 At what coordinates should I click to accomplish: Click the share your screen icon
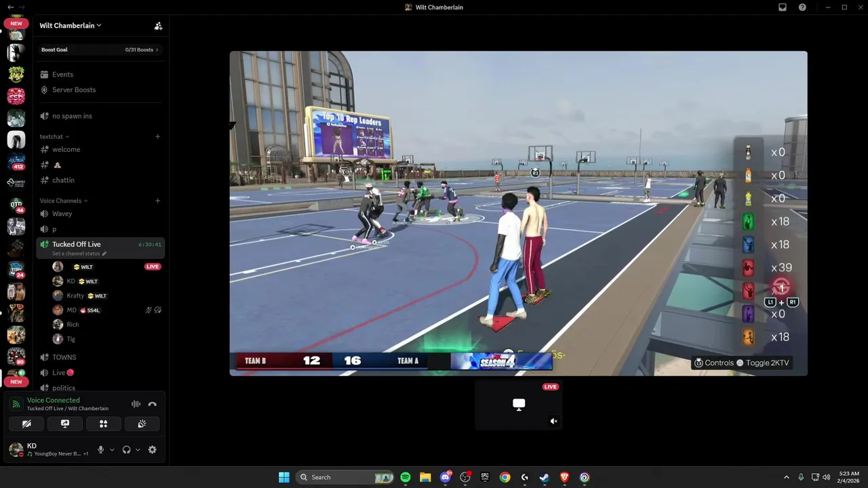pos(65,424)
